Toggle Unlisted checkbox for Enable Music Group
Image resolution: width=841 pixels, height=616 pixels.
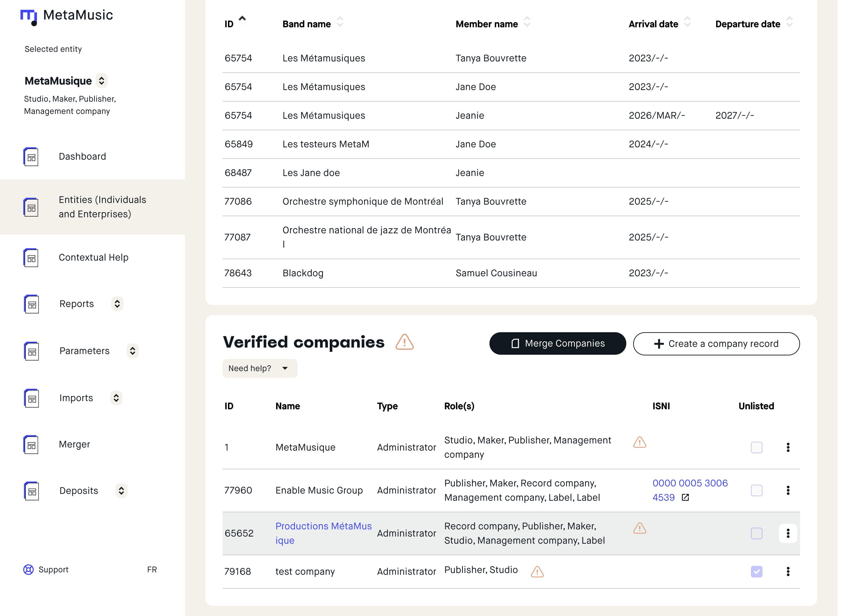(x=756, y=490)
